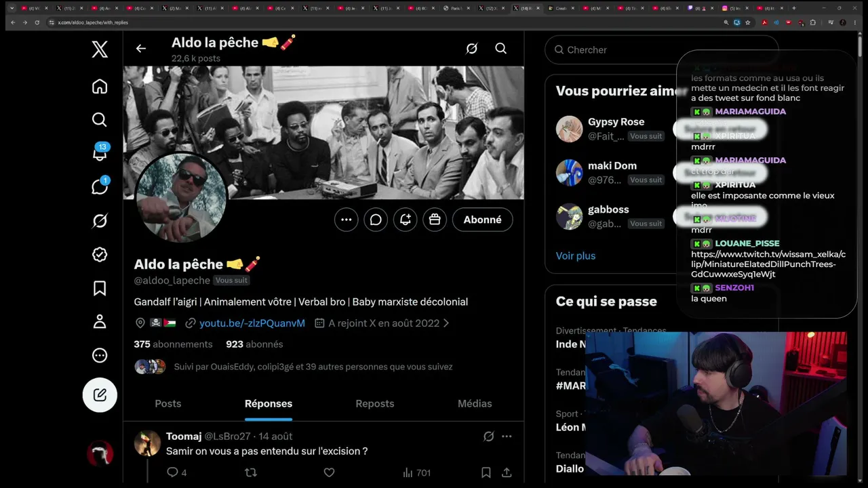868x488 pixels.
Task: Select the Réponses tab
Action: pos(269,403)
